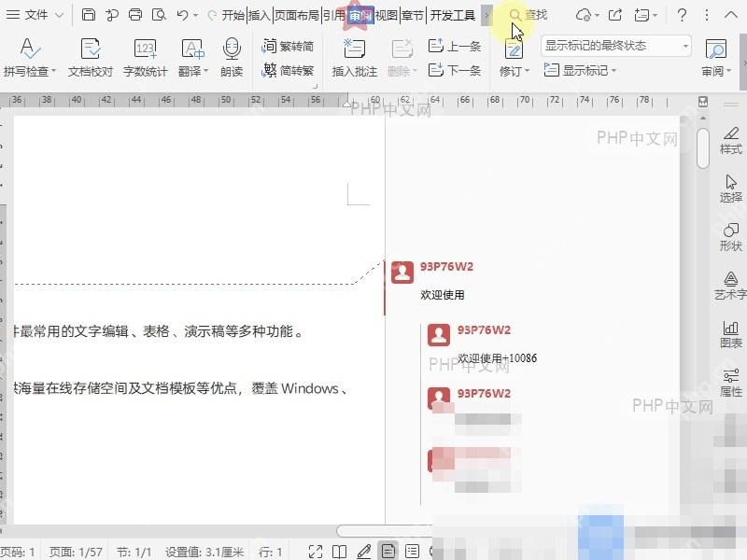
Task: Select page layout view icon
Action: pyautogui.click(x=388, y=552)
